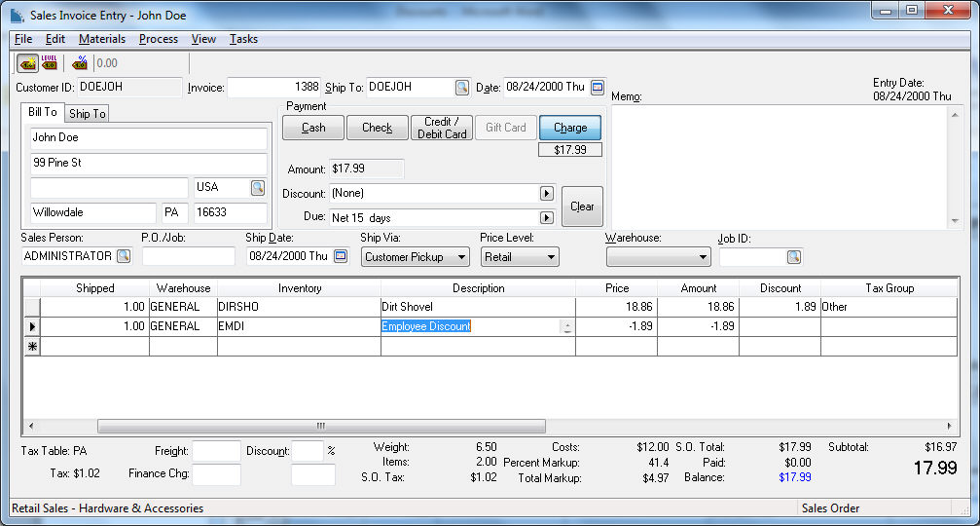This screenshot has height=526, width=980.
Task: Click the John Doe name field
Action: 149,138
